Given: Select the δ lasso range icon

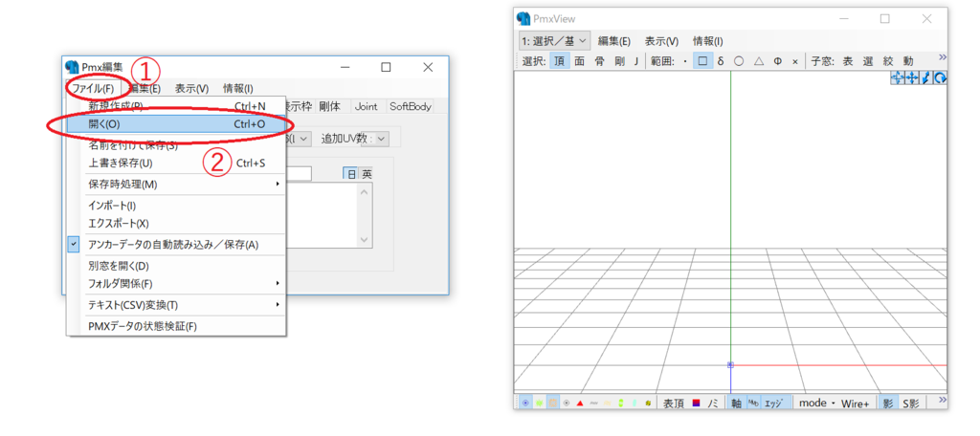Looking at the screenshot, I should (x=721, y=61).
